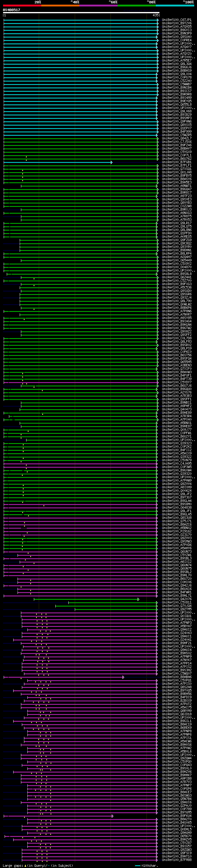The height and width of the screenshot is (868, 197).
Task: Select hit label UniRef100_Q6Z4A1
Action: (176, 278)
